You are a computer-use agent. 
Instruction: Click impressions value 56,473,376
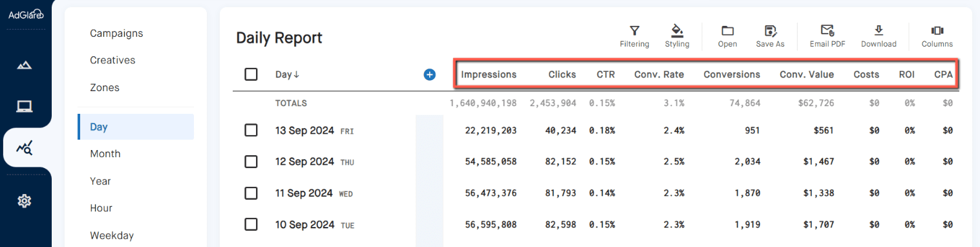[x=491, y=193]
